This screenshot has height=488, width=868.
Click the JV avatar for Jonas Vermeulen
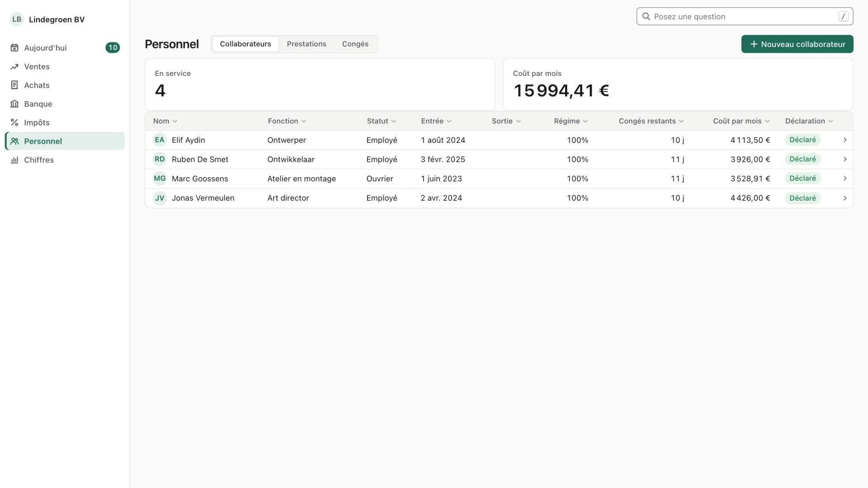[x=160, y=198]
